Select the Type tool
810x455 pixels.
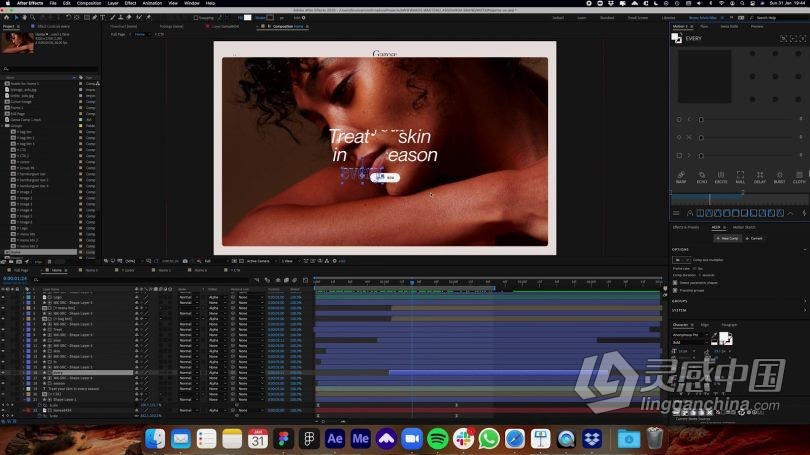point(103,18)
